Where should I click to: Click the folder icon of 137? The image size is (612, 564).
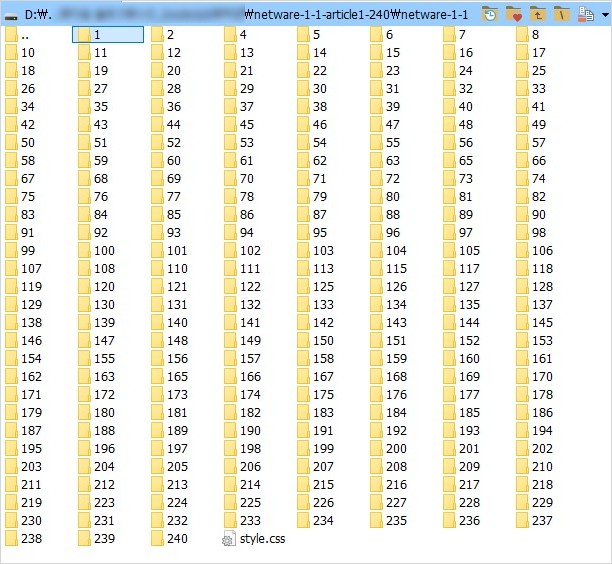coord(522,304)
